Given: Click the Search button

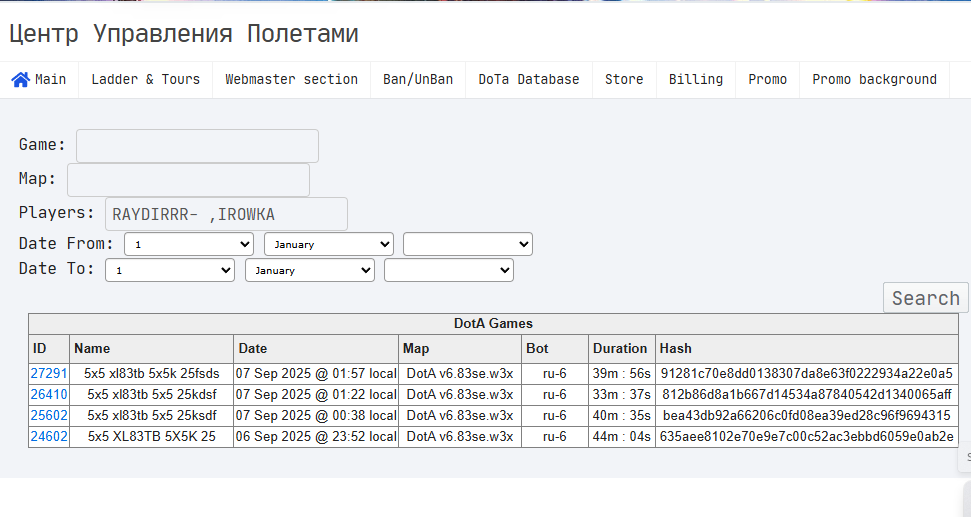Looking at the screenshot, I should point(925,298).
